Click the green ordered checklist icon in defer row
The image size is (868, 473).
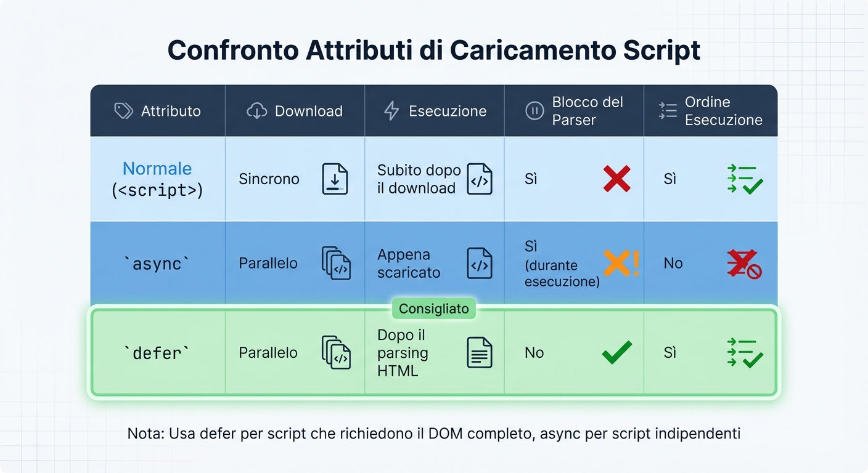[x=745, y=353]
